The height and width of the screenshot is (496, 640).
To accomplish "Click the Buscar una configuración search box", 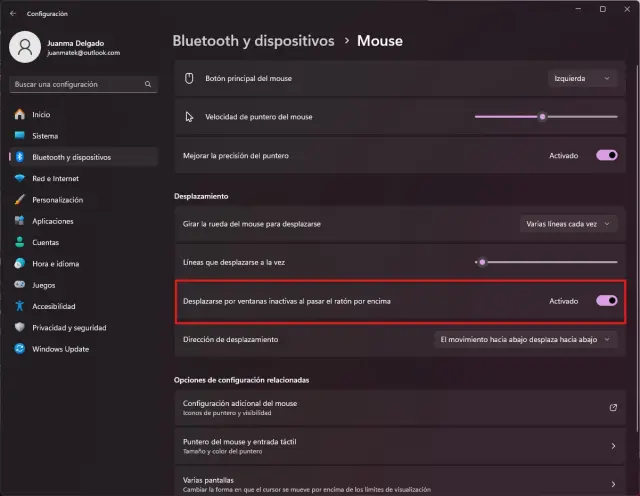I will (x=82, y=84).
